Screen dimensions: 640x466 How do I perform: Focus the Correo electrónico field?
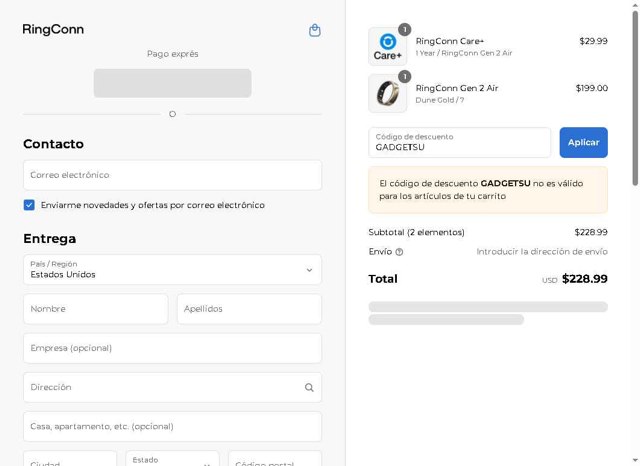[172, 175]
